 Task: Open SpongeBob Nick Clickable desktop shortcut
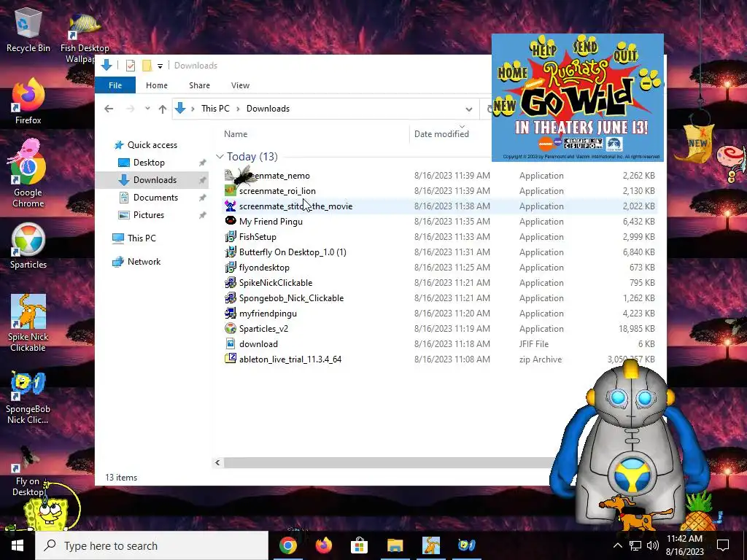coord(28,397)
